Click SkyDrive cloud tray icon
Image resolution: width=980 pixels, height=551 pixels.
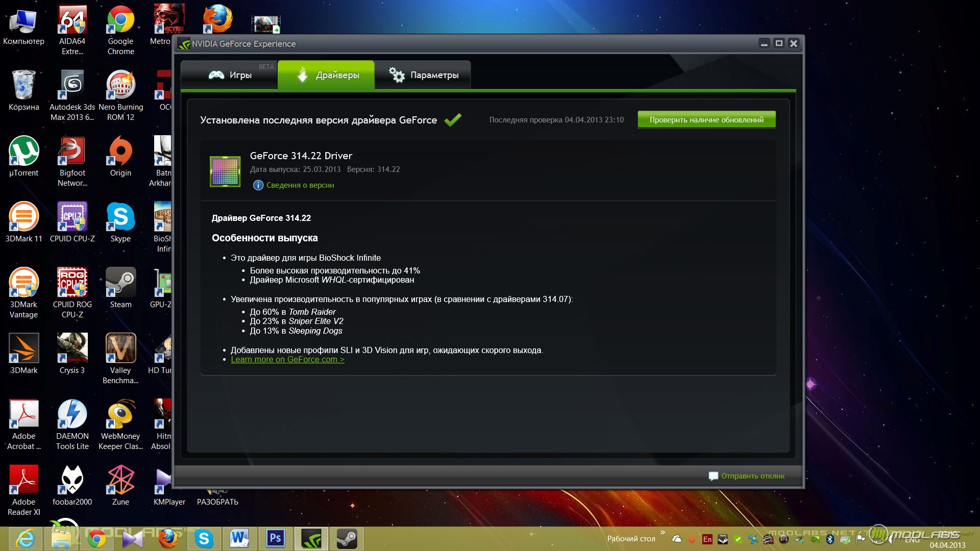(677, 539)
